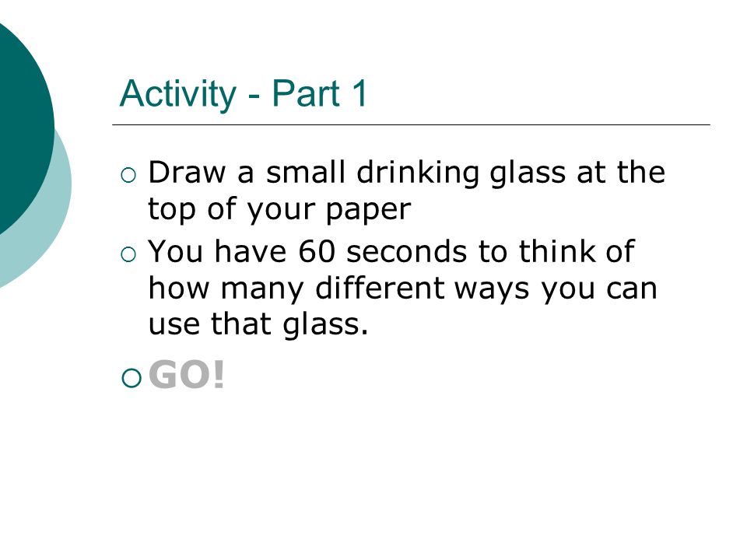Click the gray GO! text
This screenshot has width=747, height=560.
tap(186, 375)
